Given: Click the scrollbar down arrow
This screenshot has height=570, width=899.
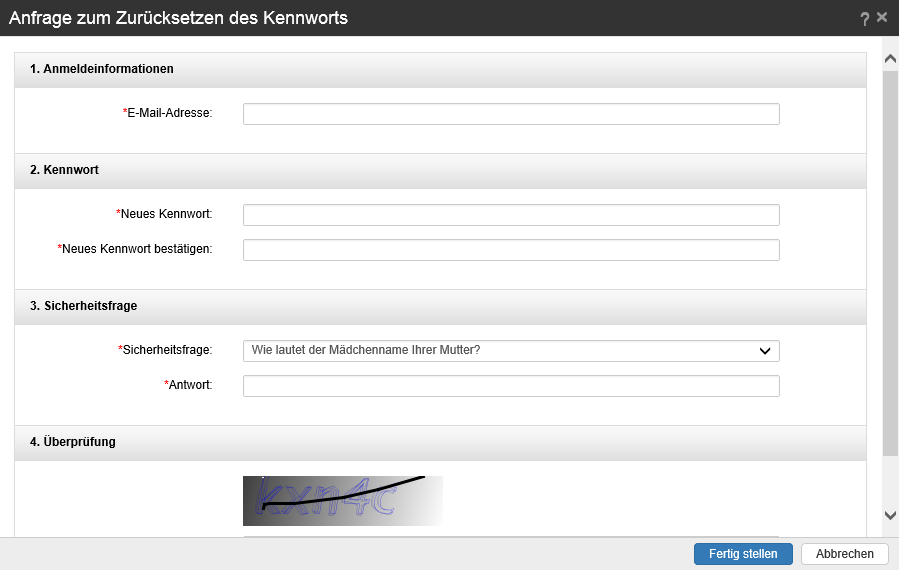Looking at the screenshot, I should click(x=890, y=514).
